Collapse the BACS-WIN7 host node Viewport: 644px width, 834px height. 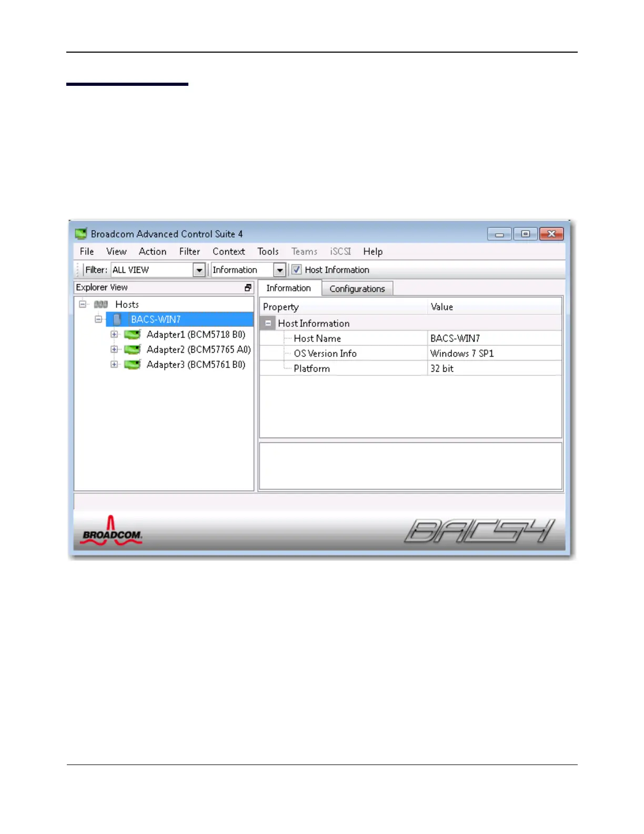(x=98, y=319)
